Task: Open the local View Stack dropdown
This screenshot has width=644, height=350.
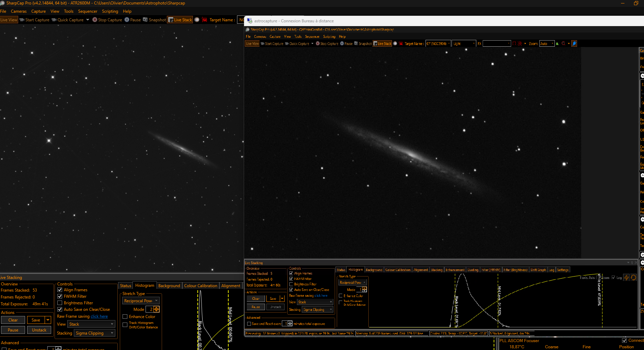Action: click(91, 324)
